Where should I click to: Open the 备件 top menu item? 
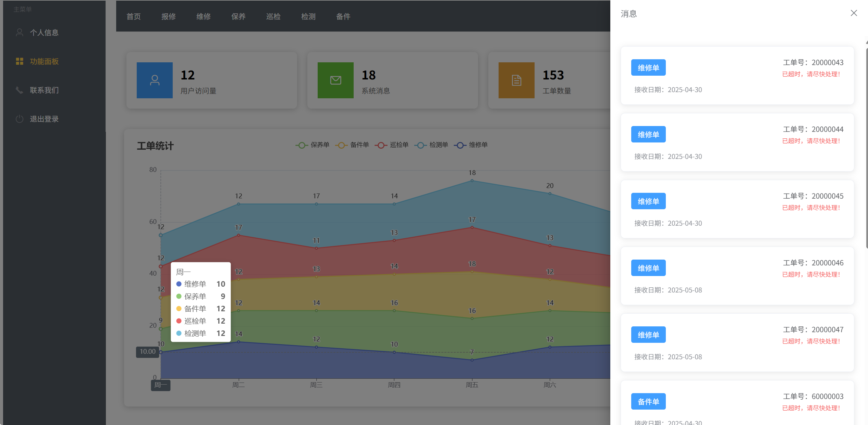[343, 16]
